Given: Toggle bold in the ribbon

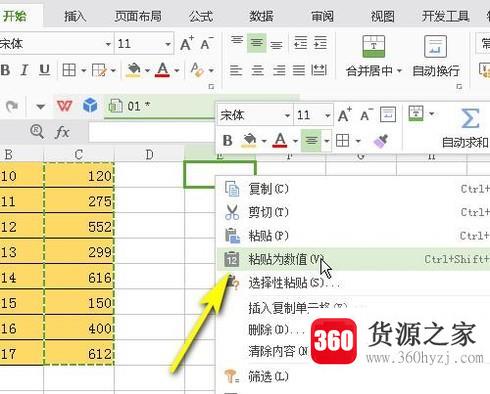Looking at the screenshot, I should [x=5, y=70].
